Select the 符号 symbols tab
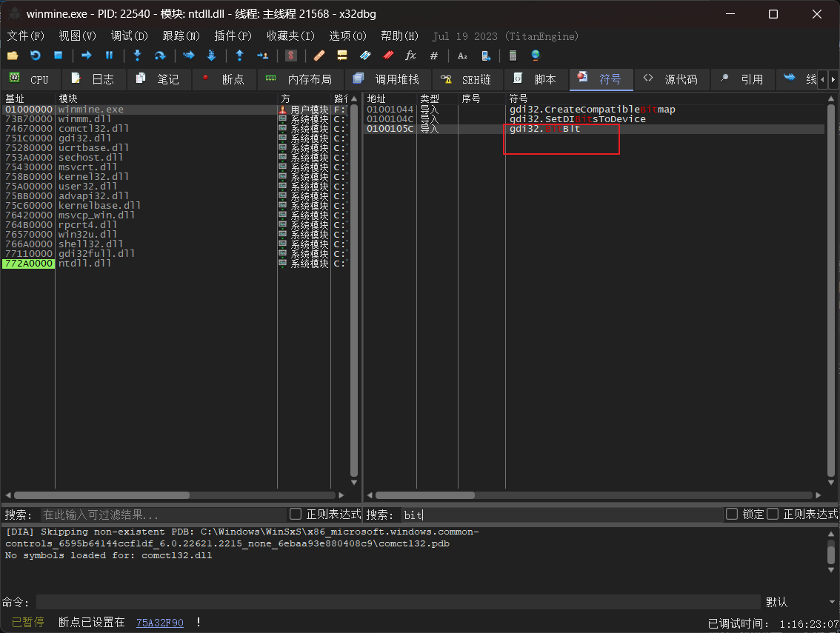Viewport: 840px width, 633px height. pos(601,79)
